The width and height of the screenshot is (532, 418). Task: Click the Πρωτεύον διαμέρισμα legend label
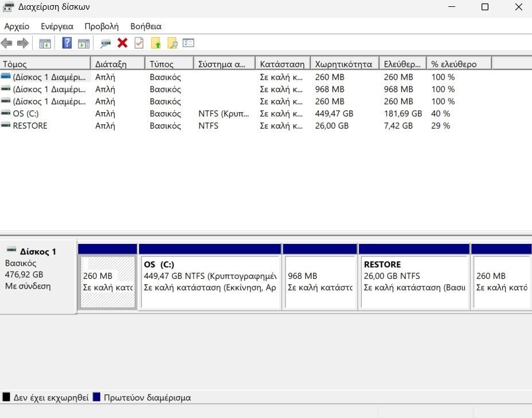click(147, 397)
